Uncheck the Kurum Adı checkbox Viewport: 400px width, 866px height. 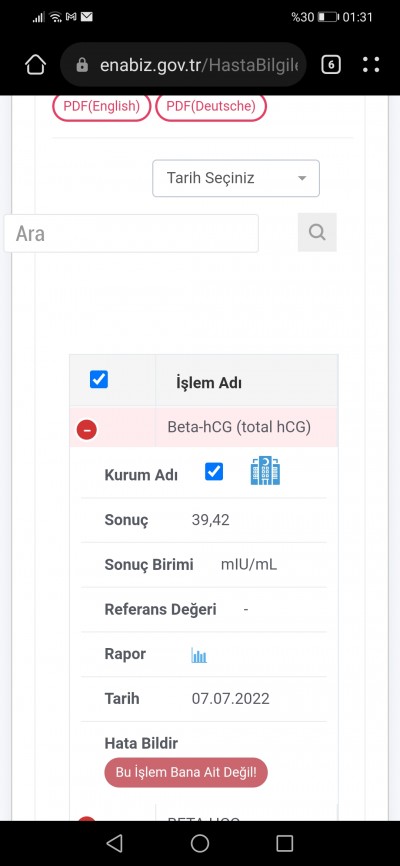pos(214,472)
